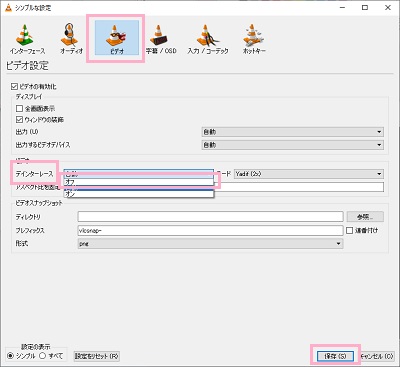Open the Input / Codecs (入力 / コーデック) category

(208, 38)
